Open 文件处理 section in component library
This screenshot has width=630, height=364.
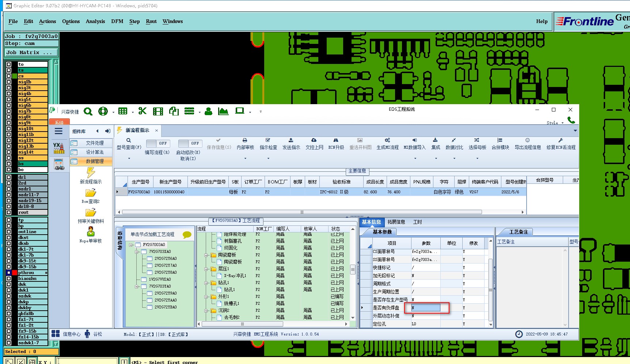[x=91, y=143]
